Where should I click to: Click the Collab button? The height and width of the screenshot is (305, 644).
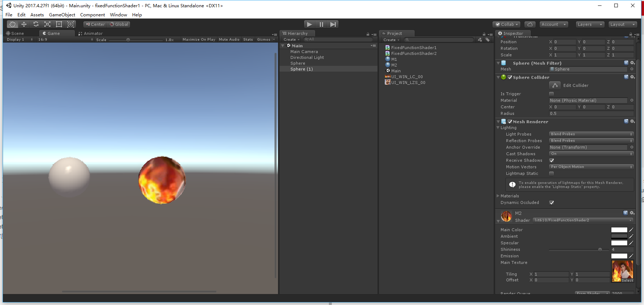coord(507,24)
